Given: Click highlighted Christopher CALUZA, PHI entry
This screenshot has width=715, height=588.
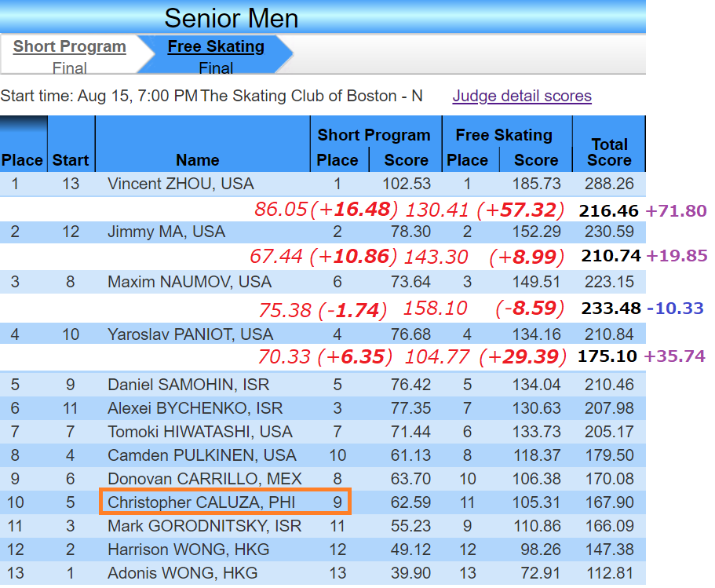Looking at the screenshot, I should (225, 502).
